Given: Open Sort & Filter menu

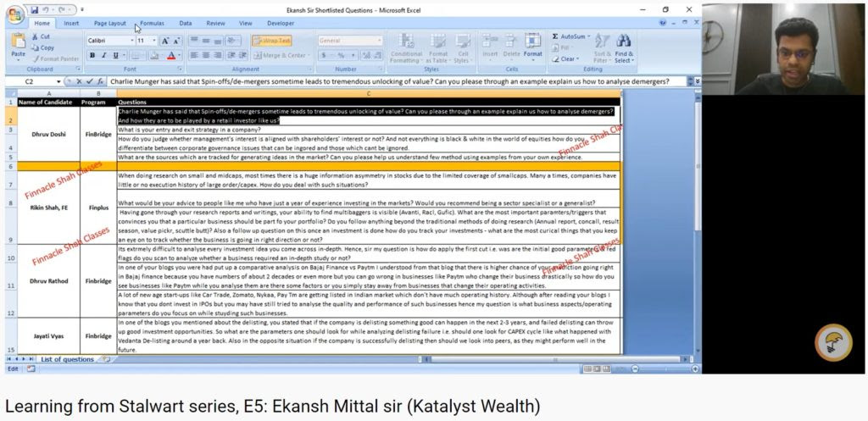Looking at the screenshot, I should [603, 47].
